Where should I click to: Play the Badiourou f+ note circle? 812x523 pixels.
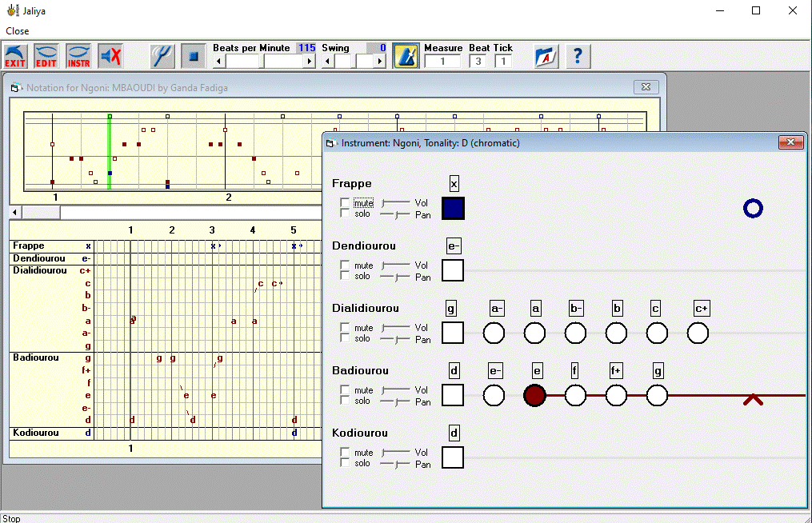point(616,395)
